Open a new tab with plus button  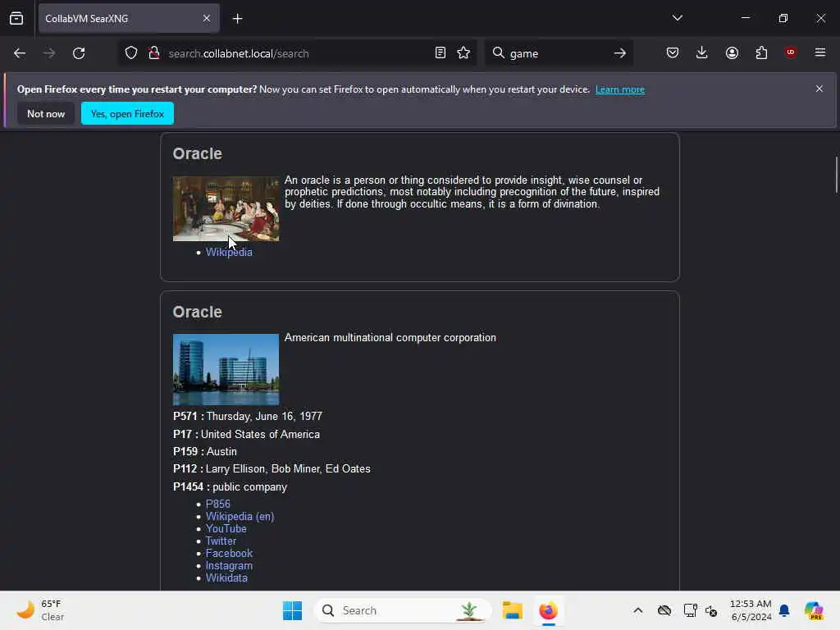coord(237,19)
